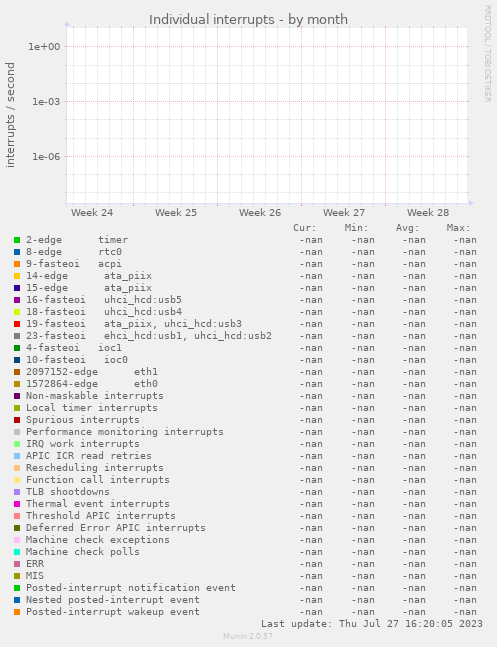Click the red 19-fasteoi ata_piix legend swatch

pos(17,324)
